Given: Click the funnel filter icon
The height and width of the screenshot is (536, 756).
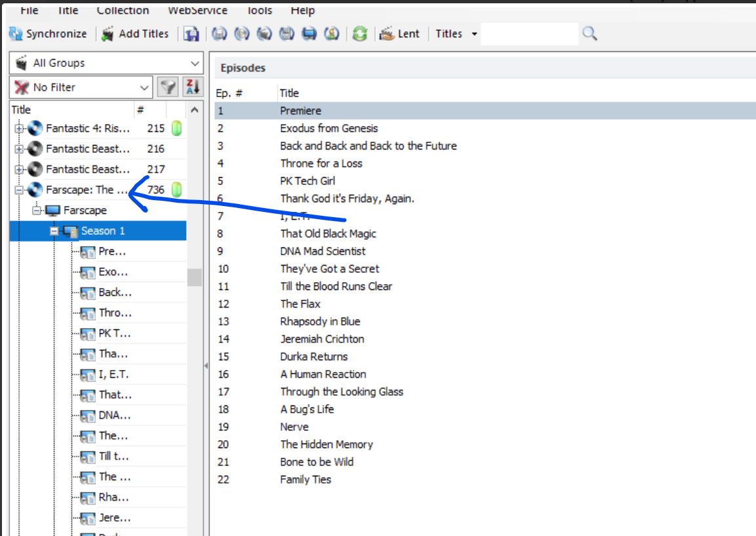Looking at the screenshot, I should [168, 87].
